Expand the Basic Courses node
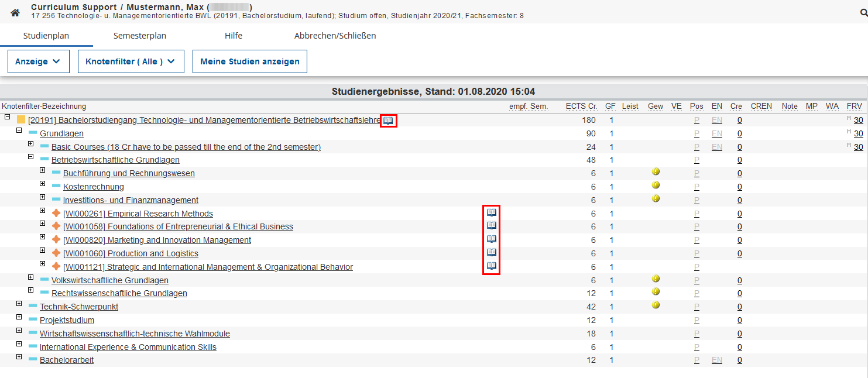The image size is (868, 378). pos(31,144)
